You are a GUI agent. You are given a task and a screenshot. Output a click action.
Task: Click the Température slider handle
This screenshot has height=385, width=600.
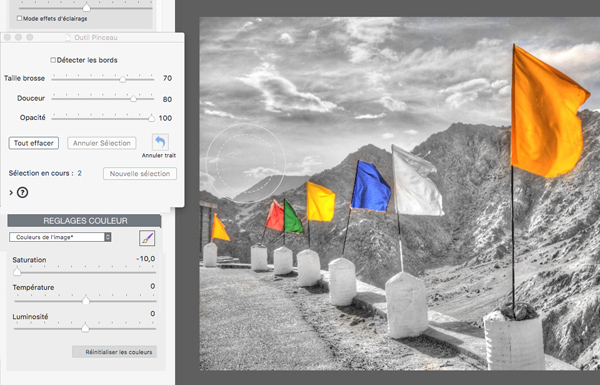[86, 300]
